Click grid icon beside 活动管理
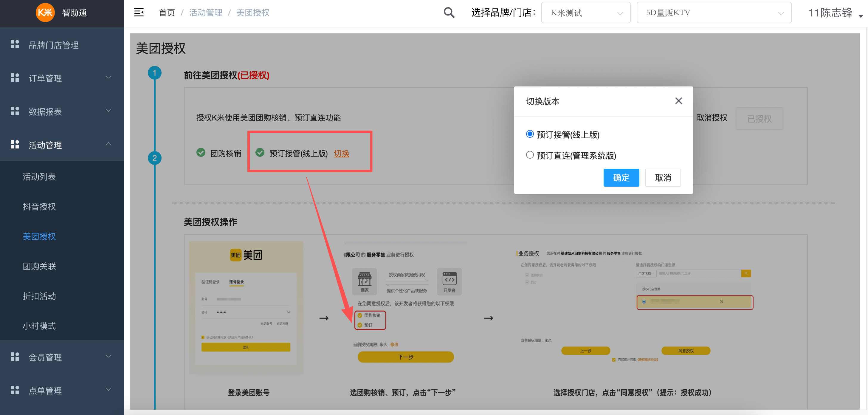 [x=15, y=144]
